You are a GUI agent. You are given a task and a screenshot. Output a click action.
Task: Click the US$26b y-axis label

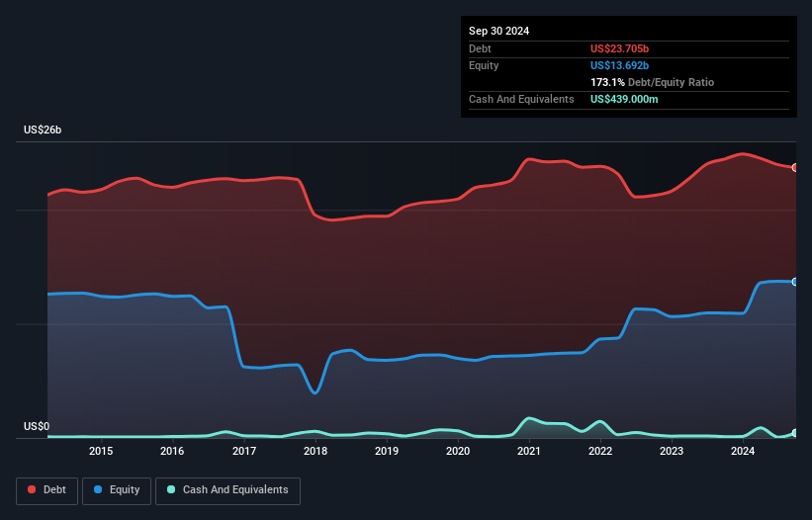(43, 130)
